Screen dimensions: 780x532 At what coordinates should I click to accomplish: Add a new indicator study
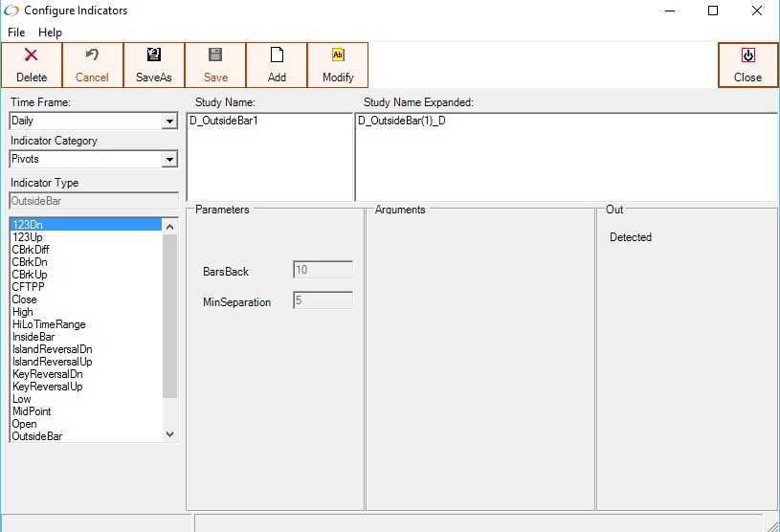click(277, 64)
